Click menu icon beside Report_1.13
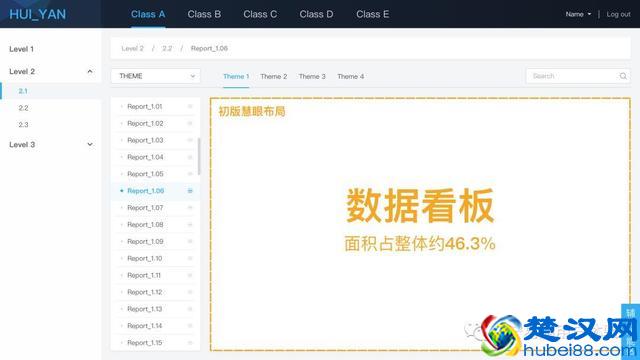This screenshot has width=640, height=360. coord(190,309)
